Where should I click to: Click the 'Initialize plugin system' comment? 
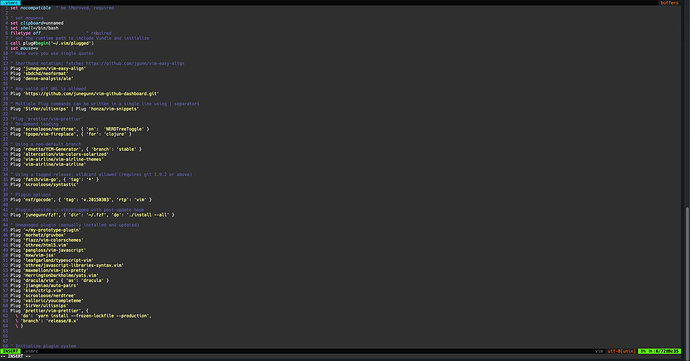43,346
